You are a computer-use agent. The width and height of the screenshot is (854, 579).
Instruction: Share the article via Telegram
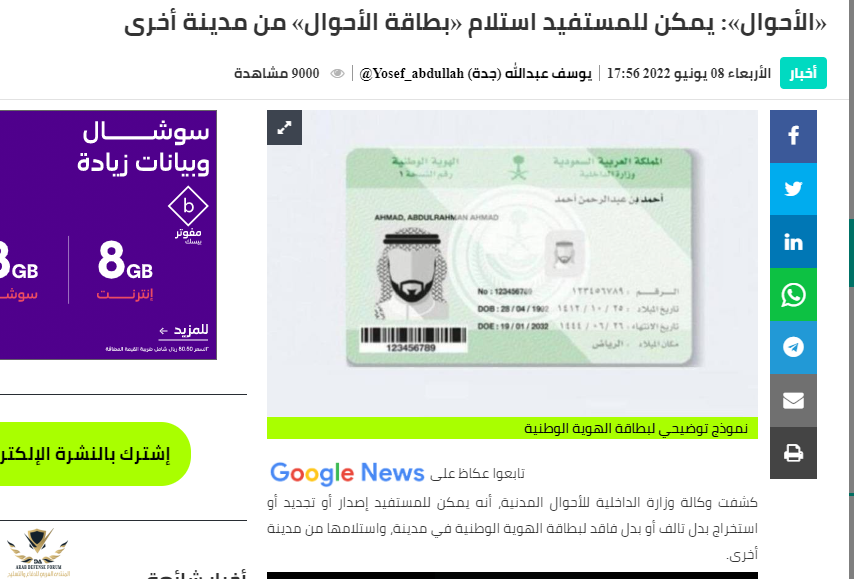click(793, 347)
